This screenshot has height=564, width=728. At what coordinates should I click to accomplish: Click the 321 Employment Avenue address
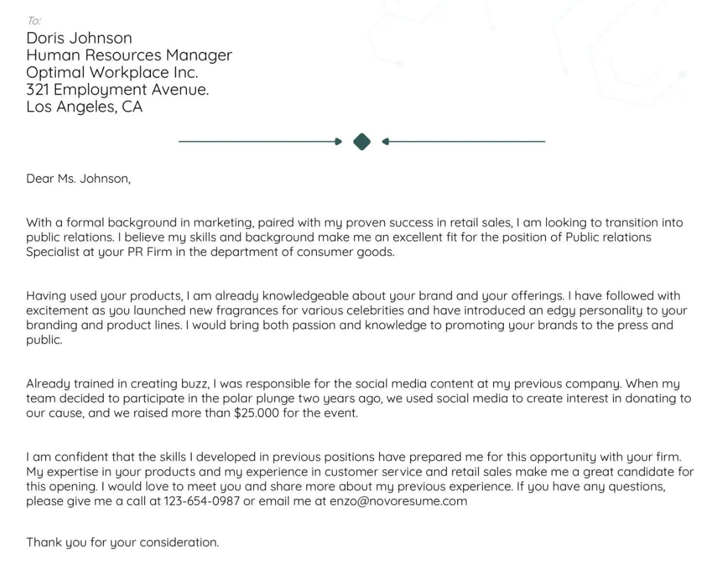(118, 89)
